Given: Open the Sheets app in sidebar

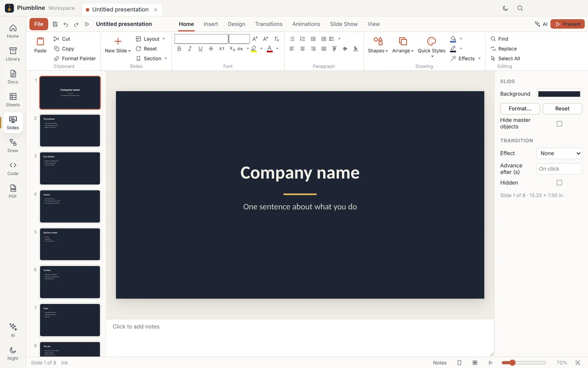Looking at the screenshot, I should 13,100.
